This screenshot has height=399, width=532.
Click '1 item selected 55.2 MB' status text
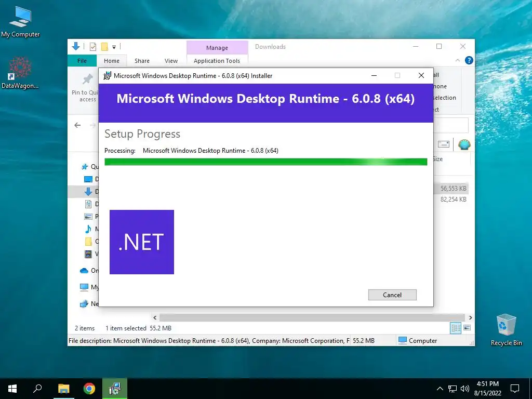[x=138, y=328]
